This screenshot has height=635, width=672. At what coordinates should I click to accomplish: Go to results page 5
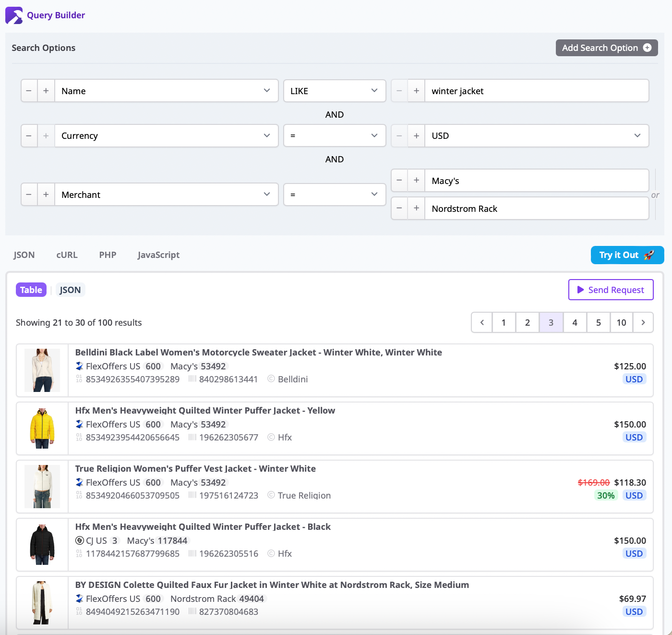coord(599,323)
